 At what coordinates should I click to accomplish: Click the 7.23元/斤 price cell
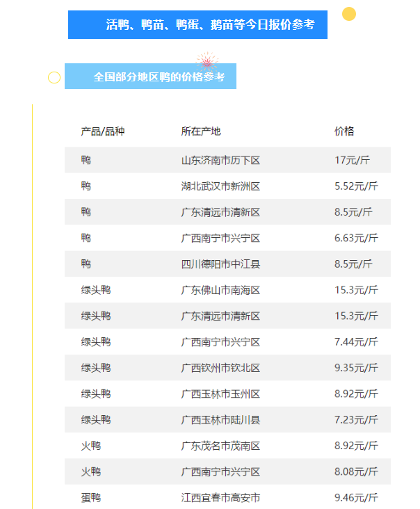[356, 420]
